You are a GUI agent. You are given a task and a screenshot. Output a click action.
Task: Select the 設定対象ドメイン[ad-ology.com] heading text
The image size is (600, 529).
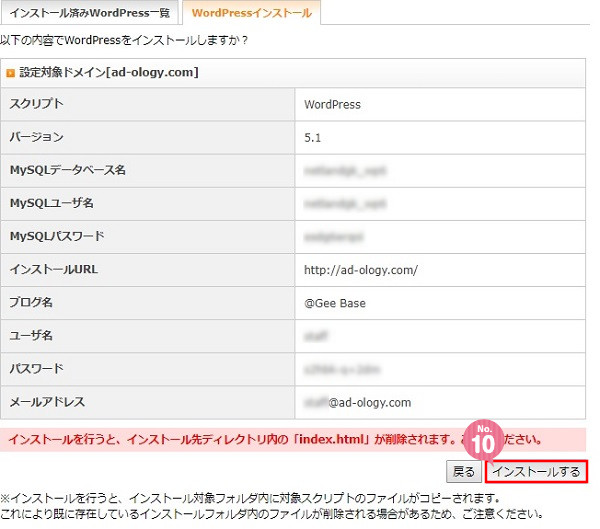coord(109,72)
